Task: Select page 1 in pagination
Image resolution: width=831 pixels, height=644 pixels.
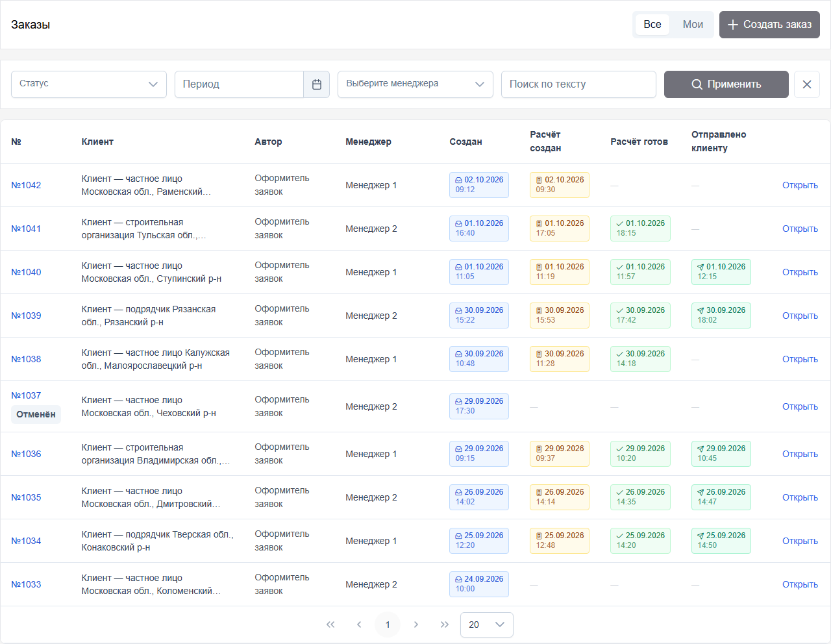Action: point(388,625)
